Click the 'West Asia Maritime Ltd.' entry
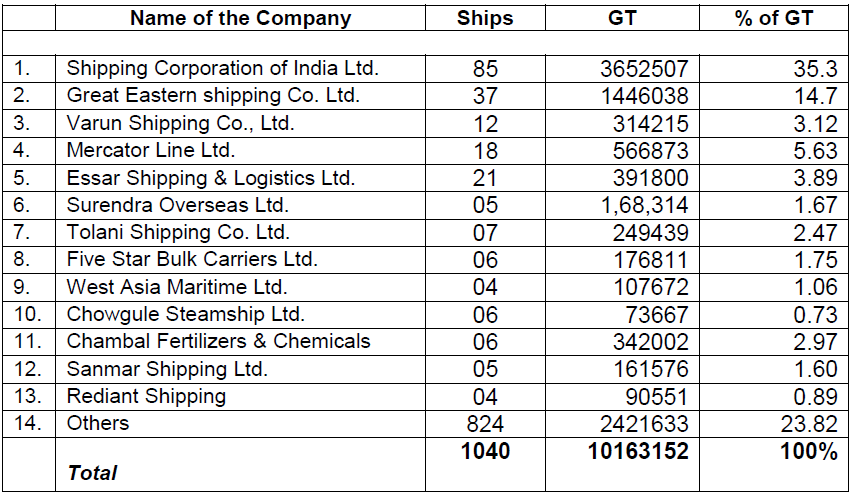853x496 pixels. tap(177, 287)
